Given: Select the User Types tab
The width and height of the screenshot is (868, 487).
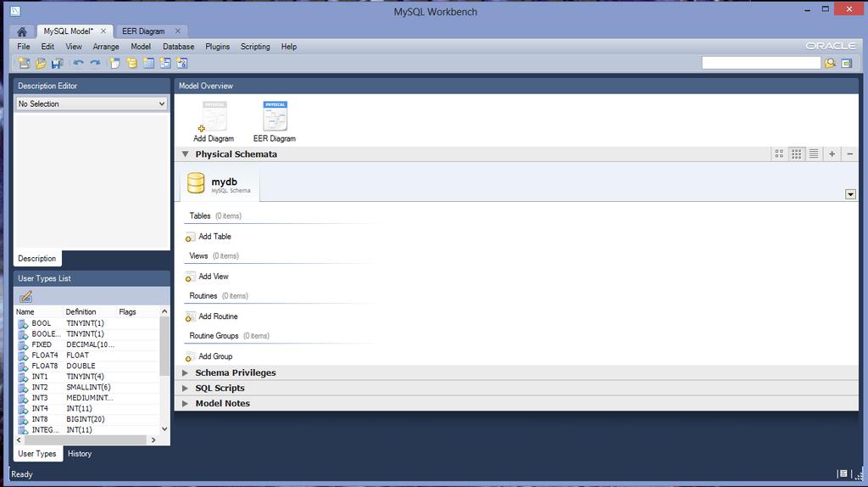Looking at the screenshot, I should (37, 453).
